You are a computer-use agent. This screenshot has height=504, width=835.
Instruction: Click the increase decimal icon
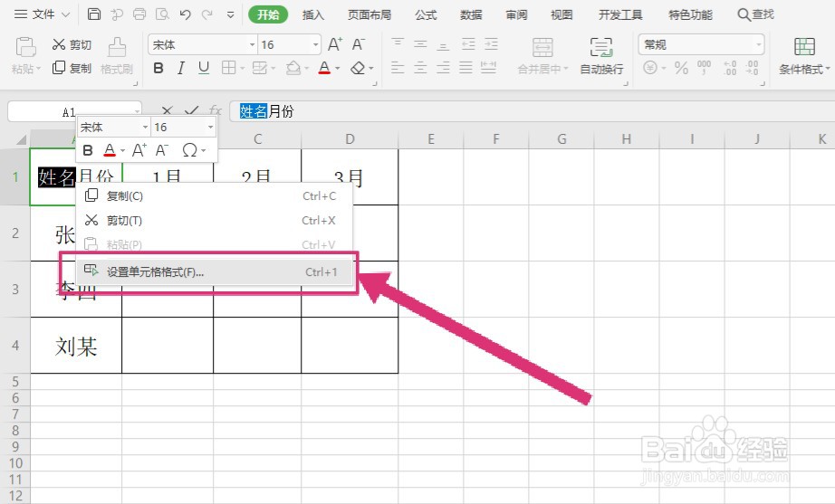click(730, 68)
